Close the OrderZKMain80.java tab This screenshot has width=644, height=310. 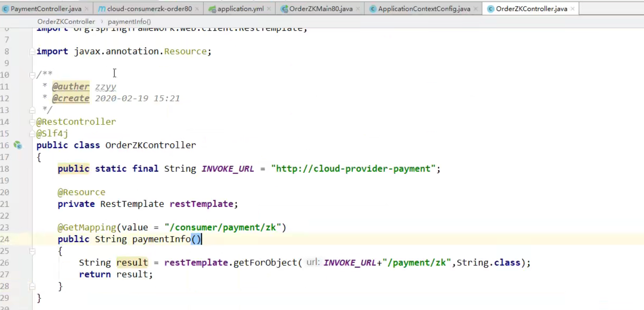pyautogui.click(x=358, y=9)
